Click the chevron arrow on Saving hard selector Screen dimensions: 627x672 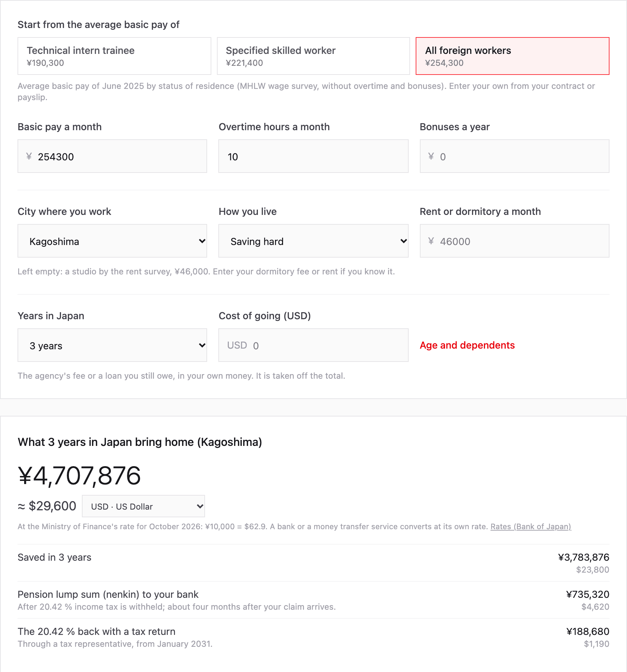[x=403, y=241]
